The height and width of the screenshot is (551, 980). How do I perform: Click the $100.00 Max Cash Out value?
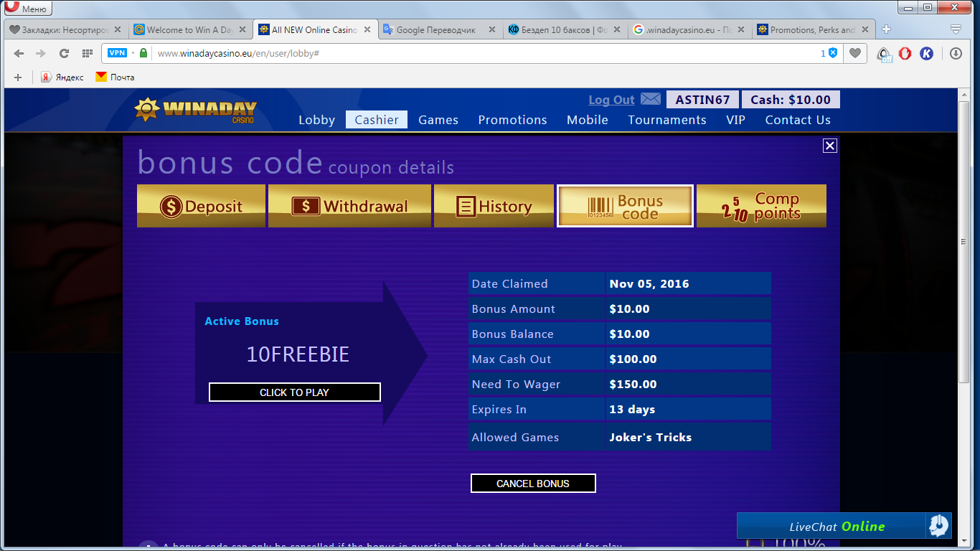(x=633, y=359)
